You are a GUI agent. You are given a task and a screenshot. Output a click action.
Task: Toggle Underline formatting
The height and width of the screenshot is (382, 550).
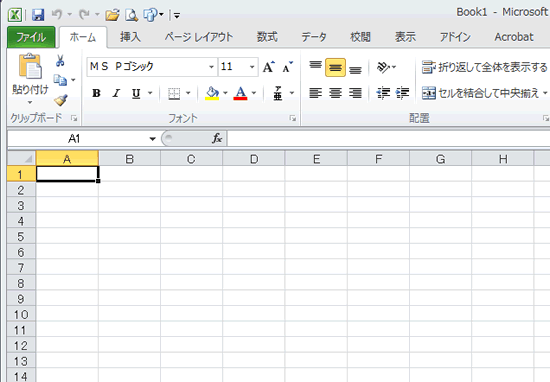(x=136, y=93)
